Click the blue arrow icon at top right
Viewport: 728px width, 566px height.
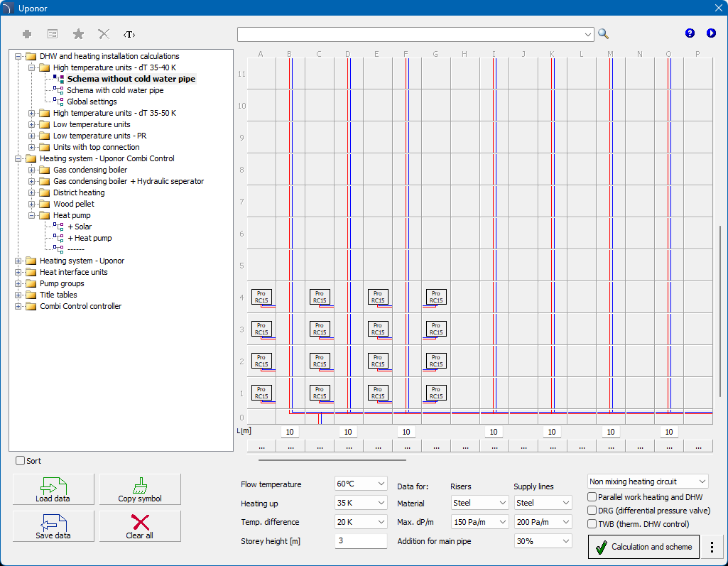pyautogui.click(x=711, y=33)
